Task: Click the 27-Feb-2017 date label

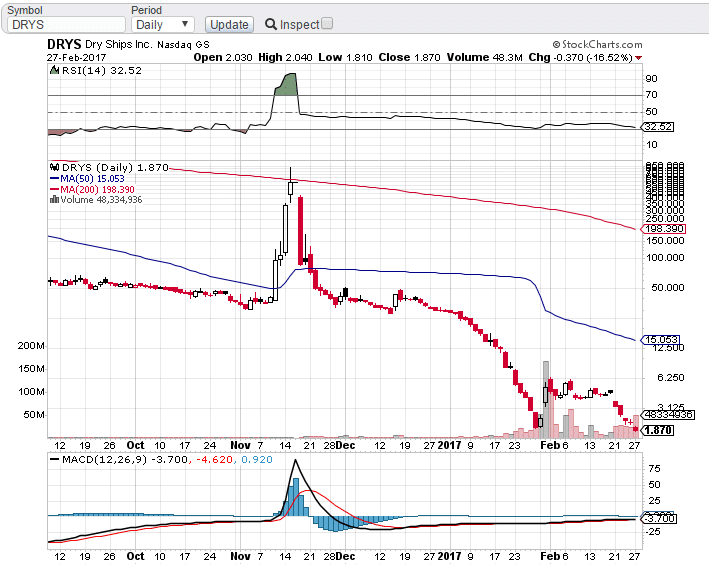Action: pyautogui.click(x=76, y=58)
